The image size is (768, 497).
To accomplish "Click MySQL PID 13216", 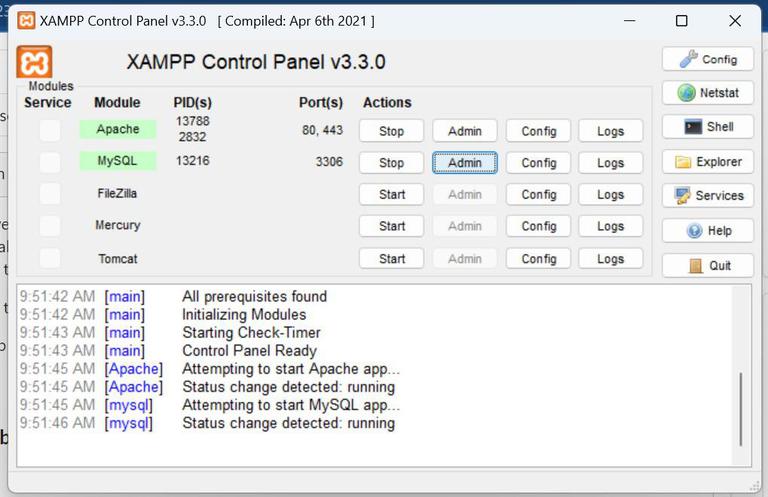I will click(x=192, y=161).
